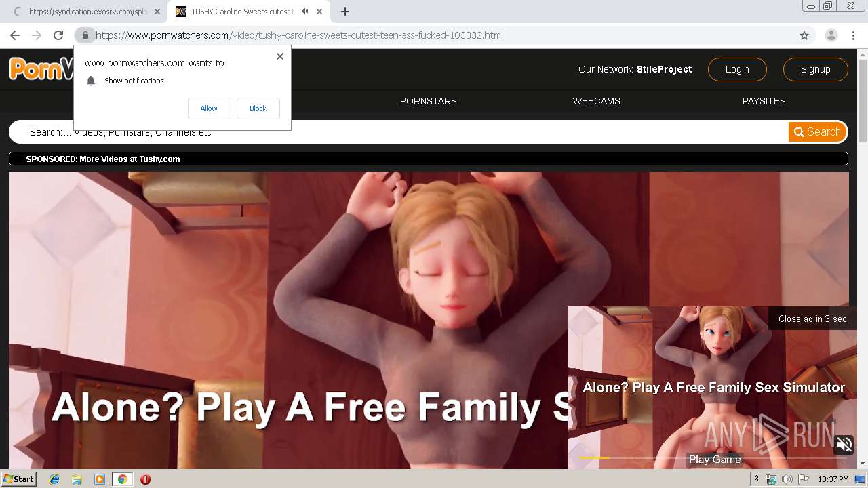Close the TUSHY Caroline Sweets tab
Screen dimensions: 868x488
tap(319, 12)
